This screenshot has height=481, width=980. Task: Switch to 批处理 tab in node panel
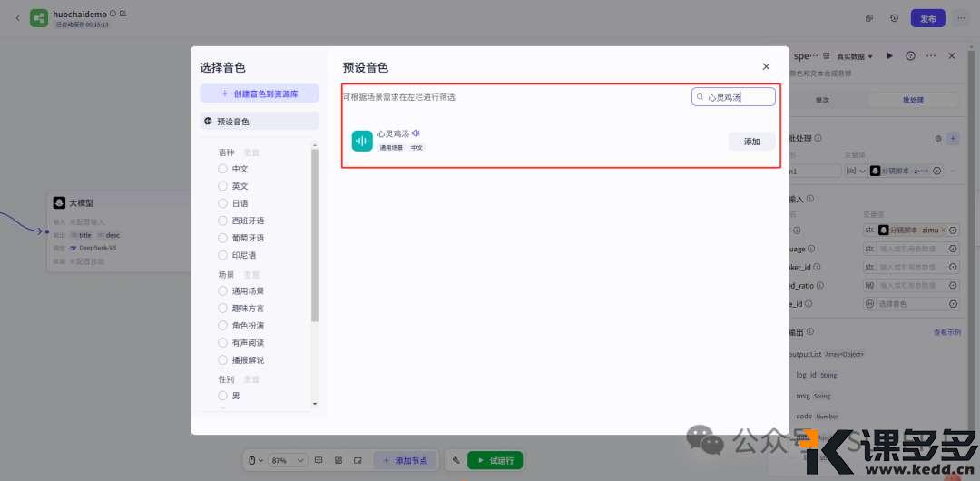pos(913,100)
